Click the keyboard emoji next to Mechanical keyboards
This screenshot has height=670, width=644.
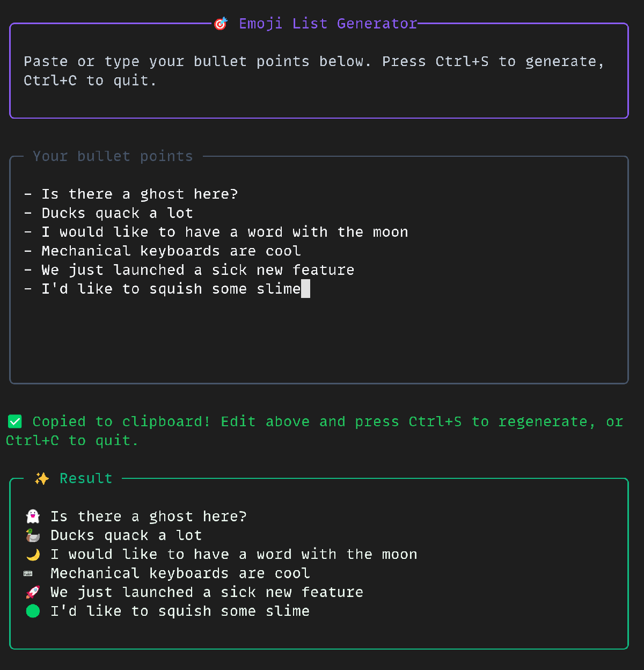point(27,573)
